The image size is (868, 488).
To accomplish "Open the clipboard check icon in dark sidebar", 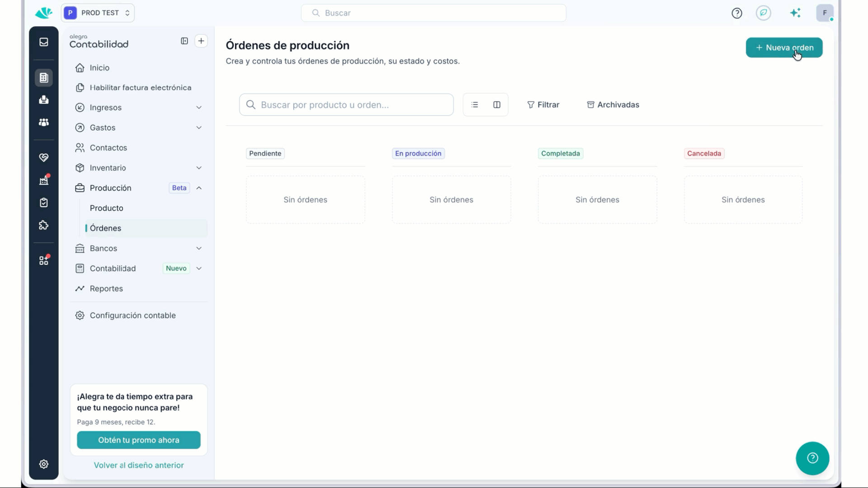I will 44,202.
